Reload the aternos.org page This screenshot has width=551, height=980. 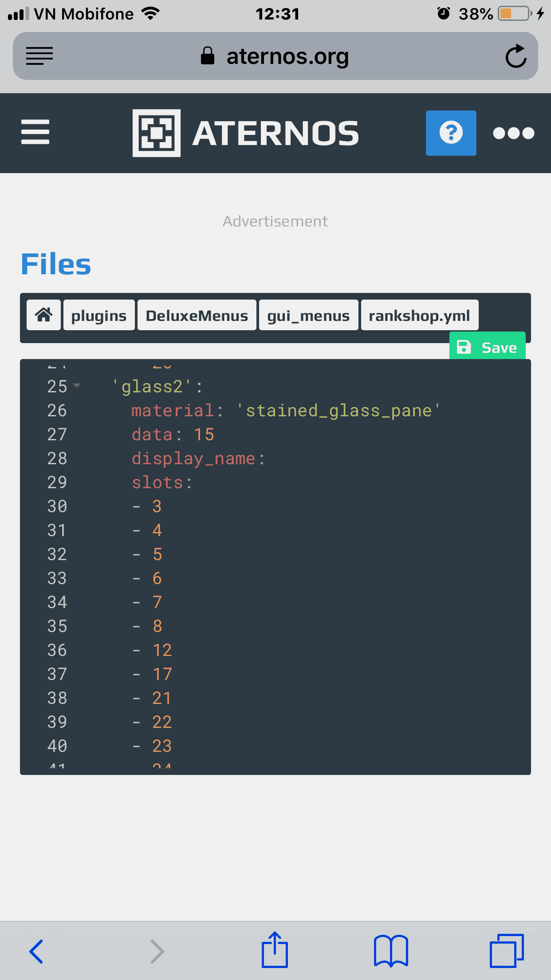pyautogui.click(x=516, y=56)
